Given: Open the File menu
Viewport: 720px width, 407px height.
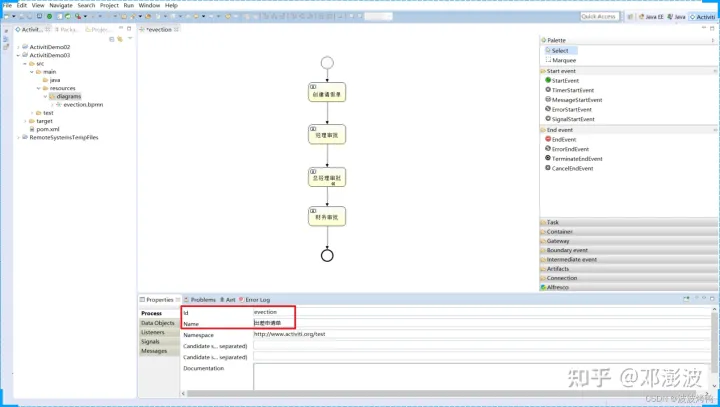Looking at the screenshot, I should pos(7,6).
